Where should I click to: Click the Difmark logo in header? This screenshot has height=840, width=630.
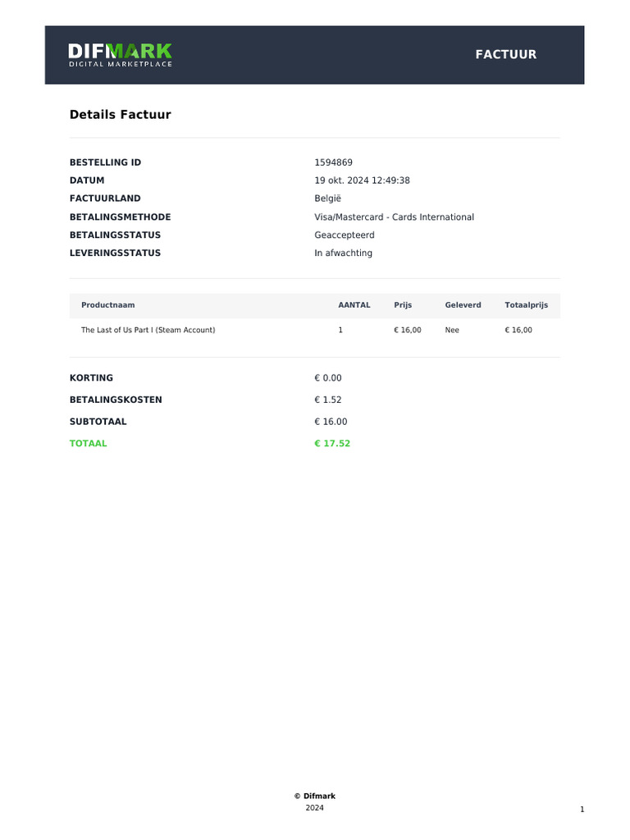(120, 55)
